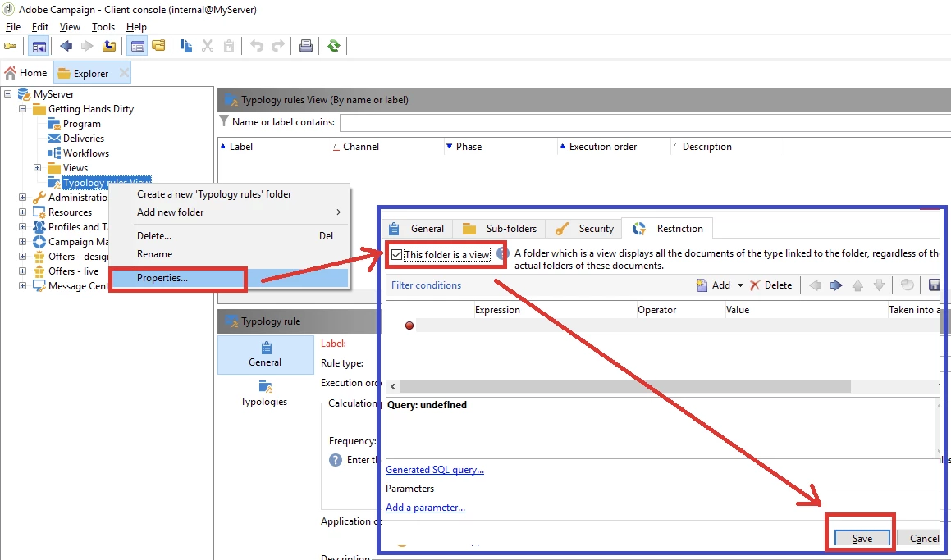The height and width of the screenshot is (560, 951).
Task: Expand the Profiles and Targets node
Action: coord(22,226)
